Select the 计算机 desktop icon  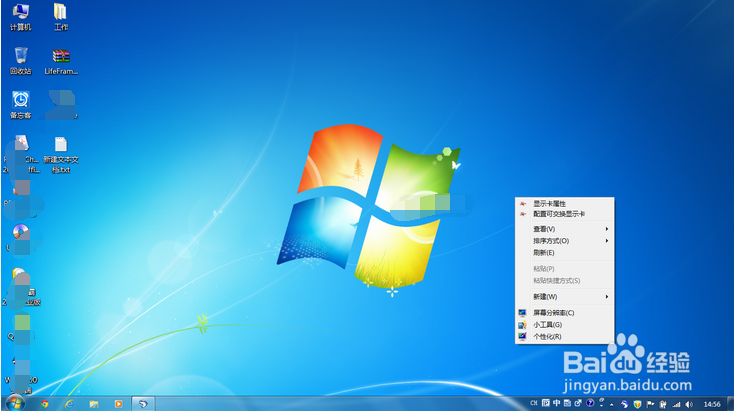[x=21, y=17]
